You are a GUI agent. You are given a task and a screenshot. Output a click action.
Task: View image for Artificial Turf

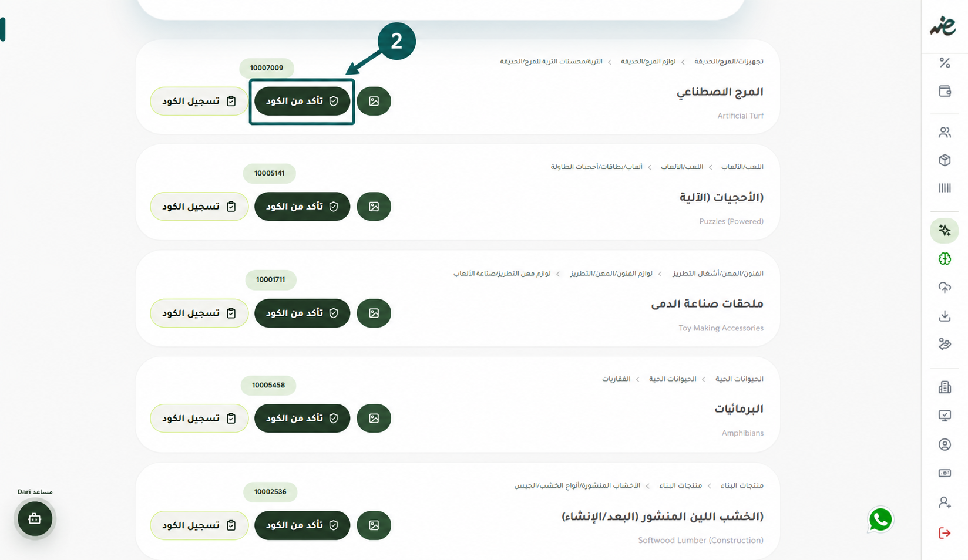click(374, 101)
